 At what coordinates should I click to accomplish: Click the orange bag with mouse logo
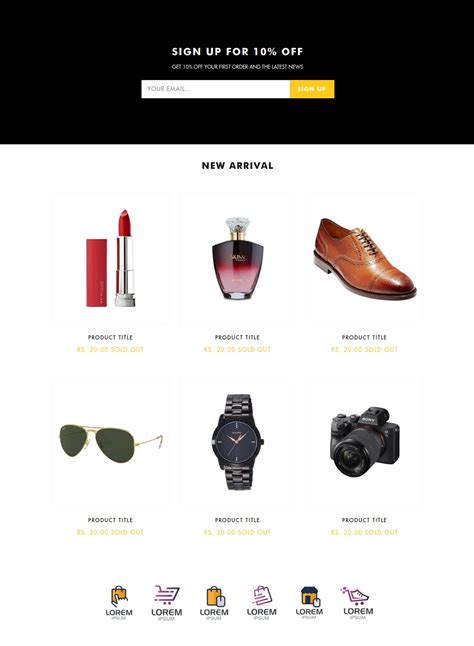coord(214,603)
